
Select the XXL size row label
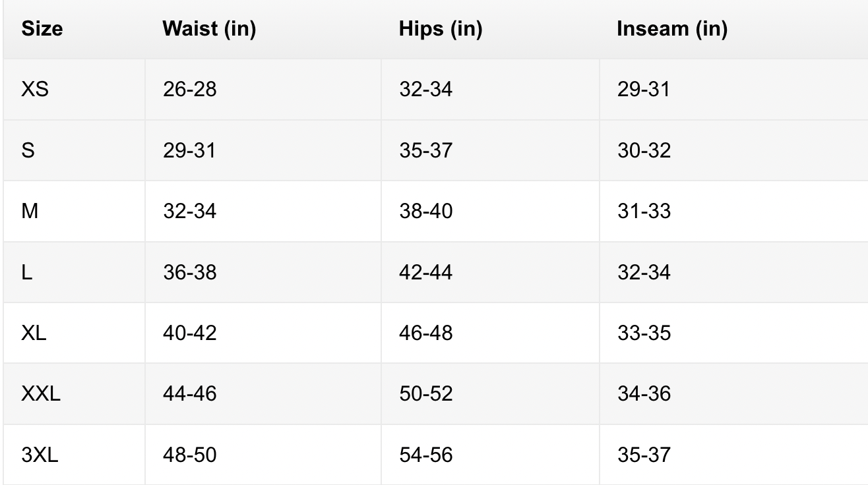(40, 394)
